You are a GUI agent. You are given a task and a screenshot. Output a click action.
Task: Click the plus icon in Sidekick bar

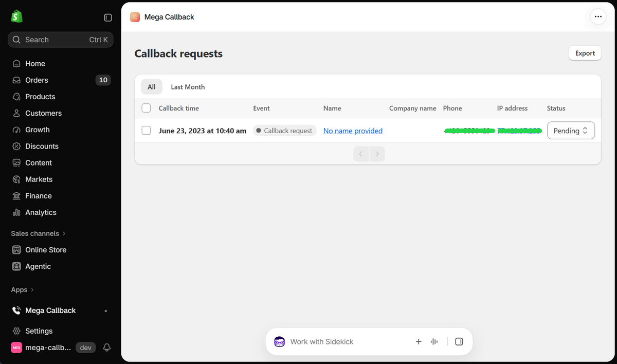pyautogui.click(x=419, y=341)
